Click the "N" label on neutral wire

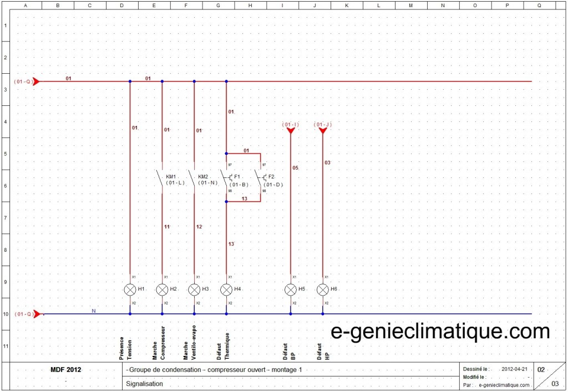(x=94, y=311)
